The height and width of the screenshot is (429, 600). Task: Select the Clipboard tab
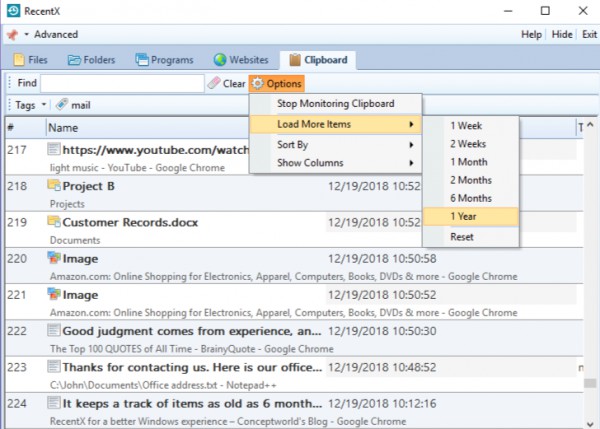point(318,60)
